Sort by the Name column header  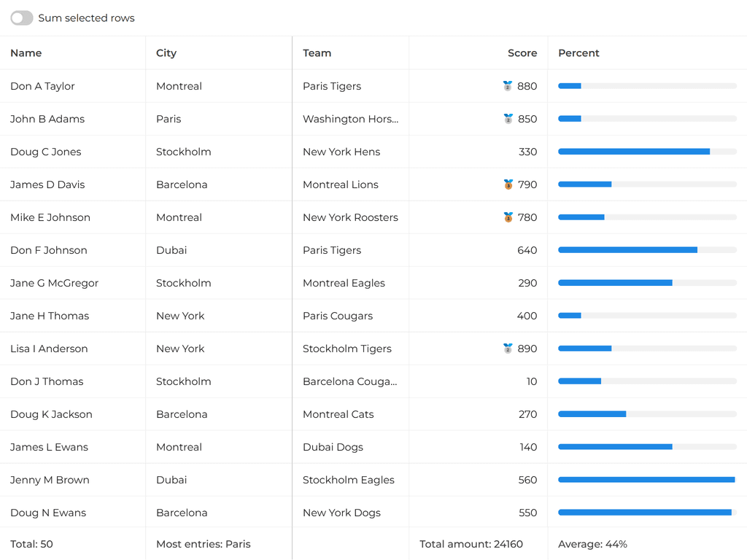click(x=26, y=53)
